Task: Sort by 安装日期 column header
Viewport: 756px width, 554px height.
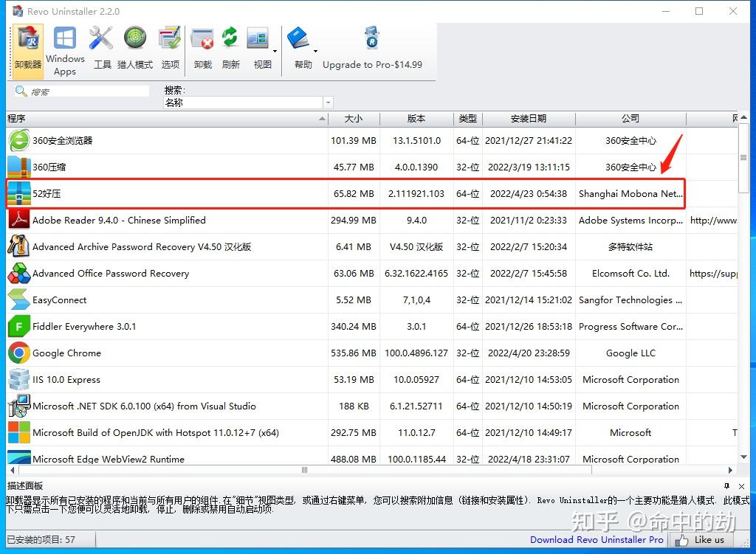Action: (x=529, y=119)
